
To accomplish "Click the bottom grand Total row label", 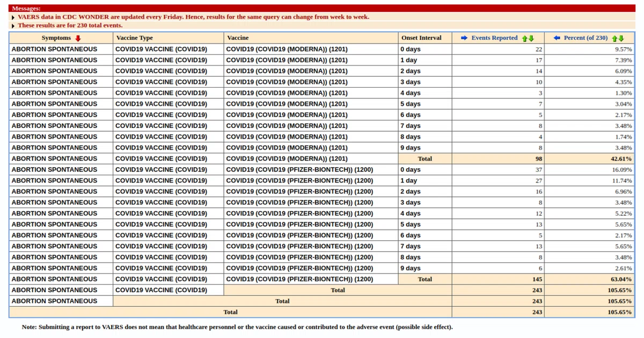I will [231, 312].
